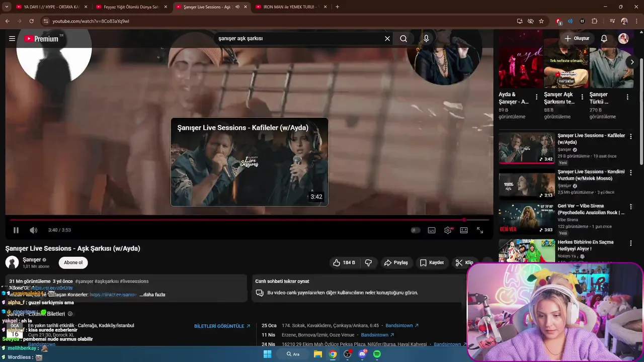Toggle subtitles on the player
The image size is (644, 362).
(x=432, y=230)
